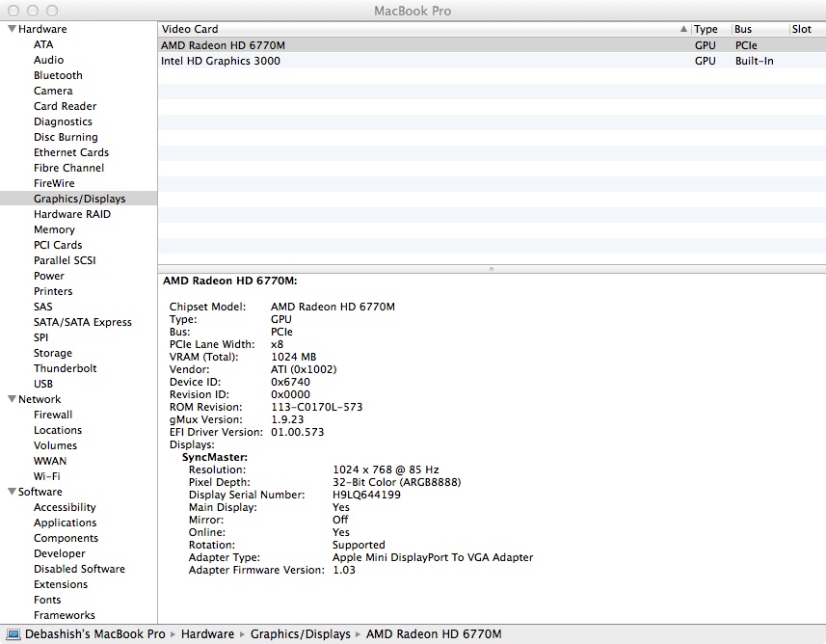Viewport: 826px width, 644px height.
Task: Select Disabled Software in the sidebar
Action: point(80,569)
